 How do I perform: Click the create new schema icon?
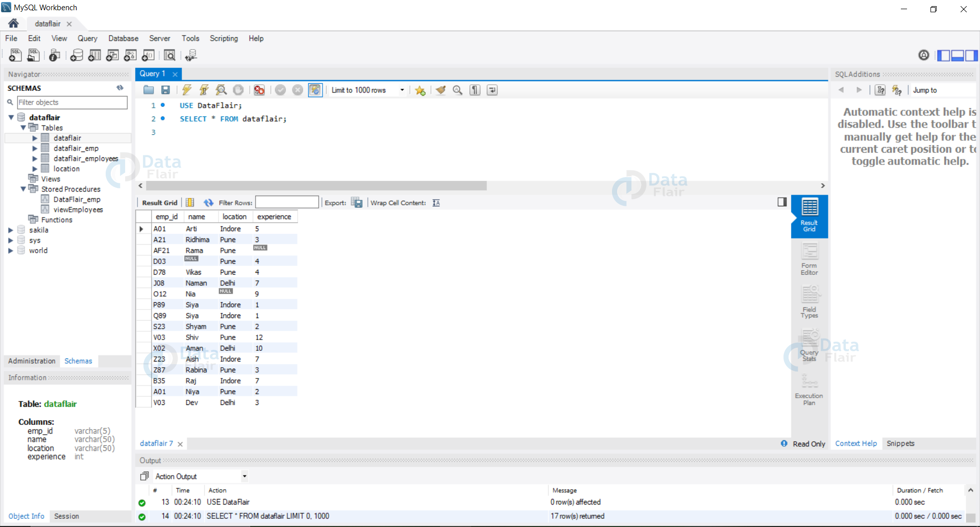pos(77,55)
